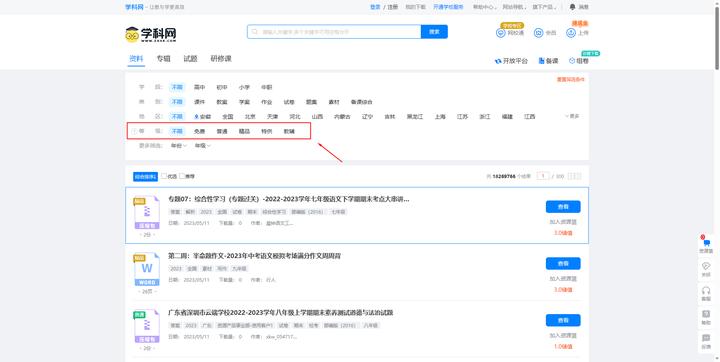Click the orange reset-filters link

(570, 79)
